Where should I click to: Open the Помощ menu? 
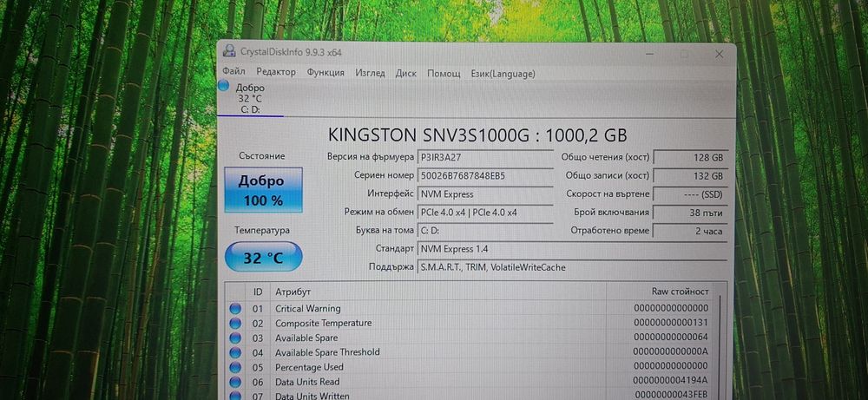[444, 73]
